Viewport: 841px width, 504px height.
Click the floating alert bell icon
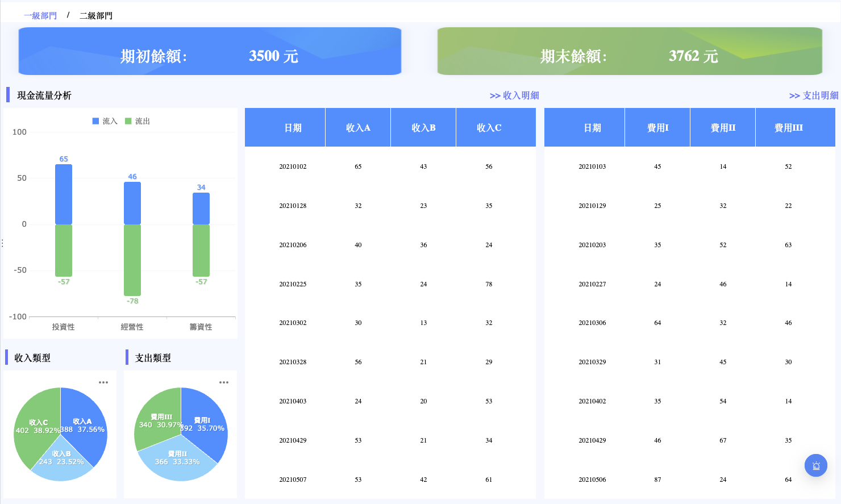(x=816, y=465)
